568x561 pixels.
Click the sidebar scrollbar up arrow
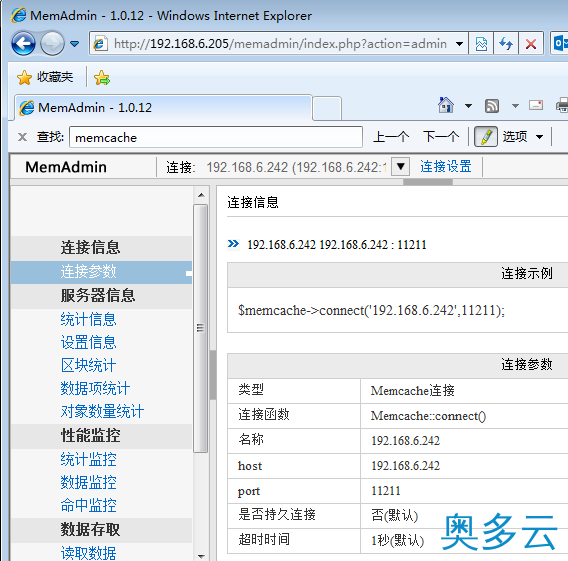201,196
